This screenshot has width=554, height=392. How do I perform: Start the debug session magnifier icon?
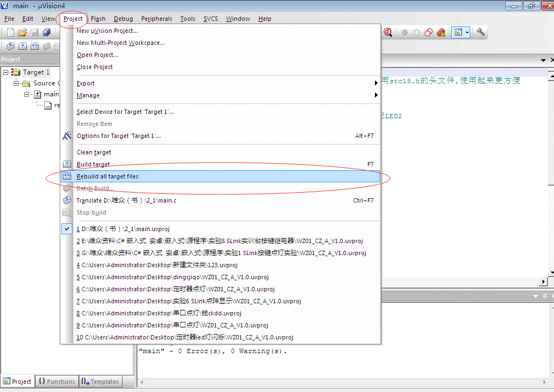(388, 32)
